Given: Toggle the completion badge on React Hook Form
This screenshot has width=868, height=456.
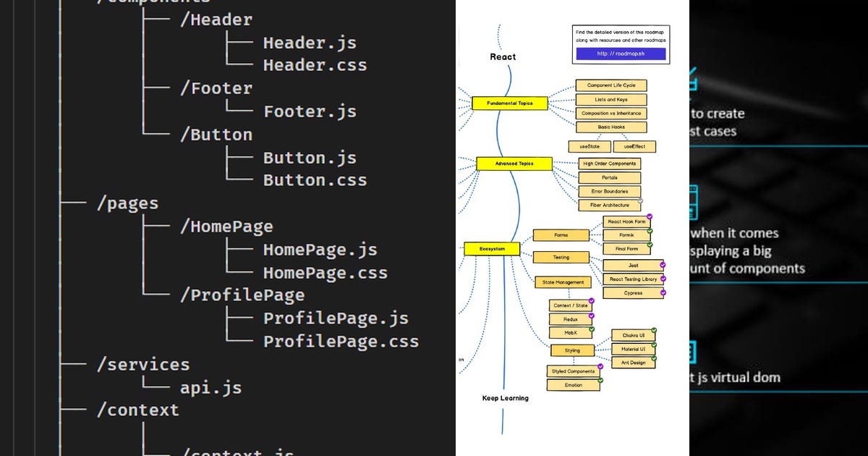Looking at the screenshot, I should 649,215.
